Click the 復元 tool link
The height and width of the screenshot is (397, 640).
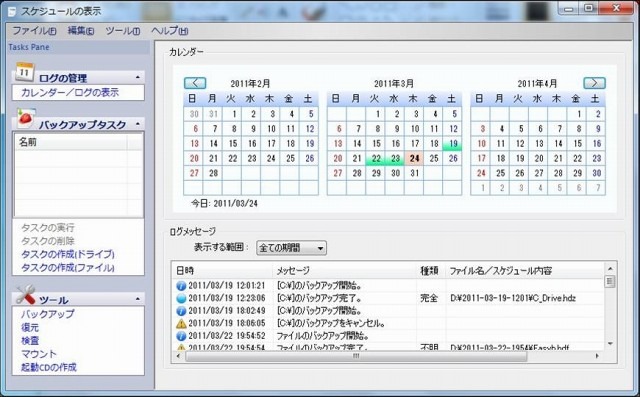(x=30, y=327)
